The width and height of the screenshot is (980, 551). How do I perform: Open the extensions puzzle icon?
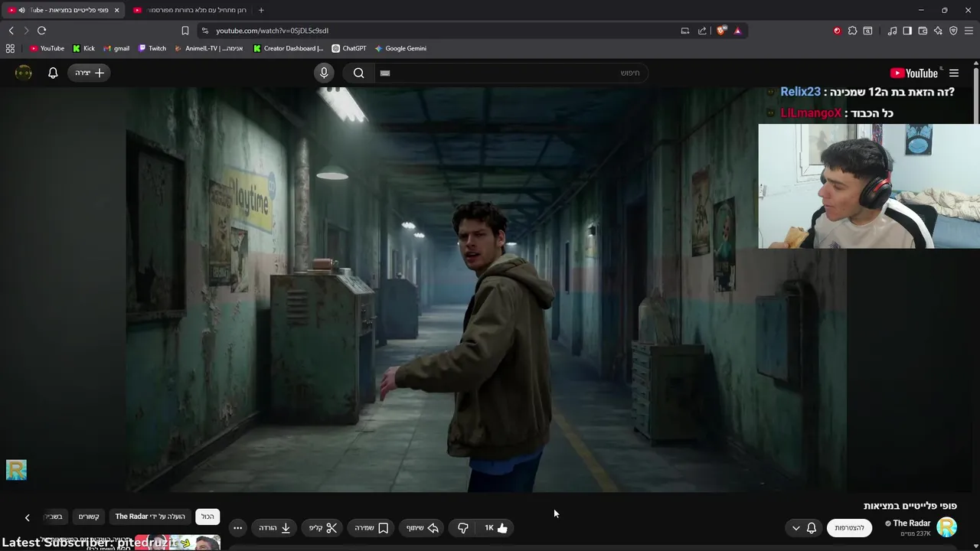[852, 31]
